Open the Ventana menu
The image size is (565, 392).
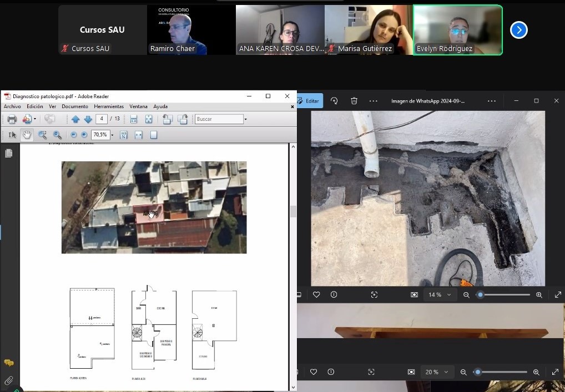click(138, 106)
